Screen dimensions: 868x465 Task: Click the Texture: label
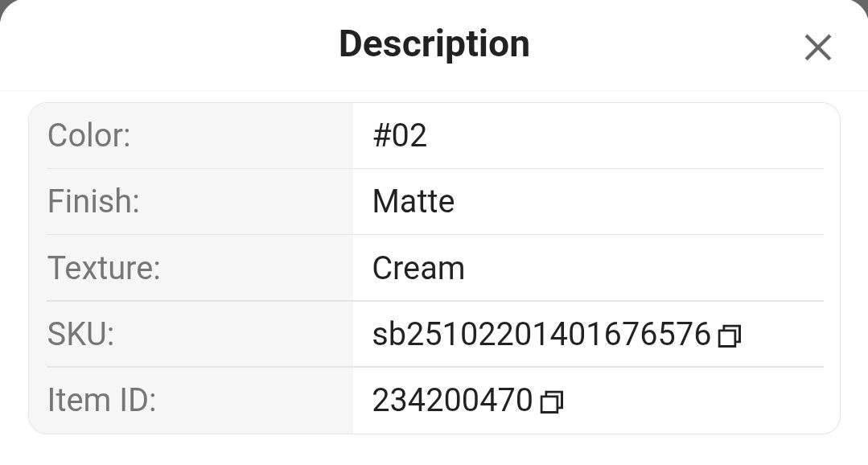point(104,268)
